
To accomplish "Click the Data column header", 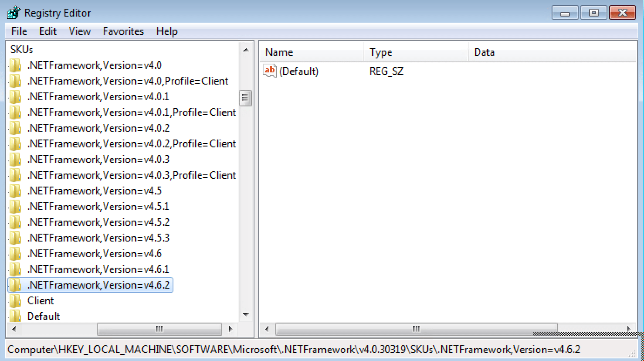I will pos(552,52).
